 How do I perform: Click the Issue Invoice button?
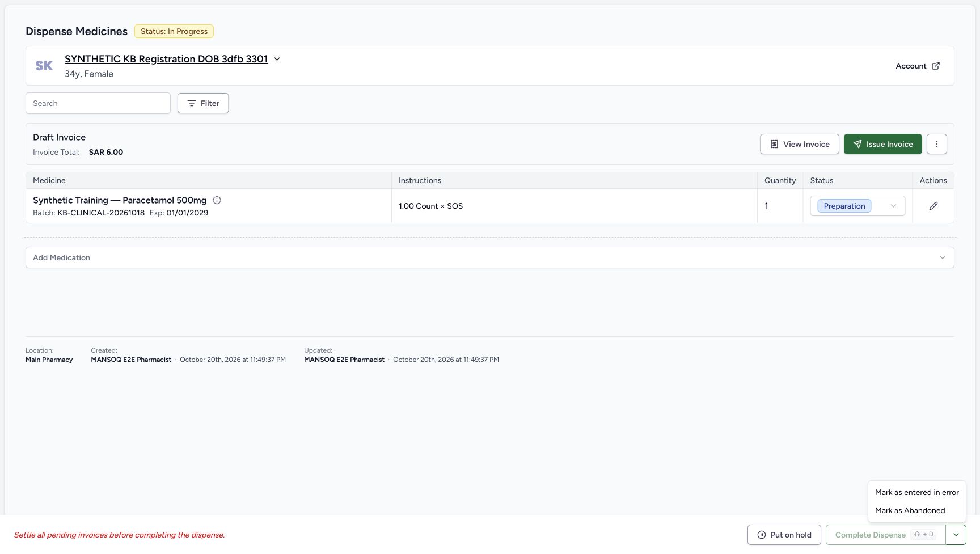coord(882,144)
